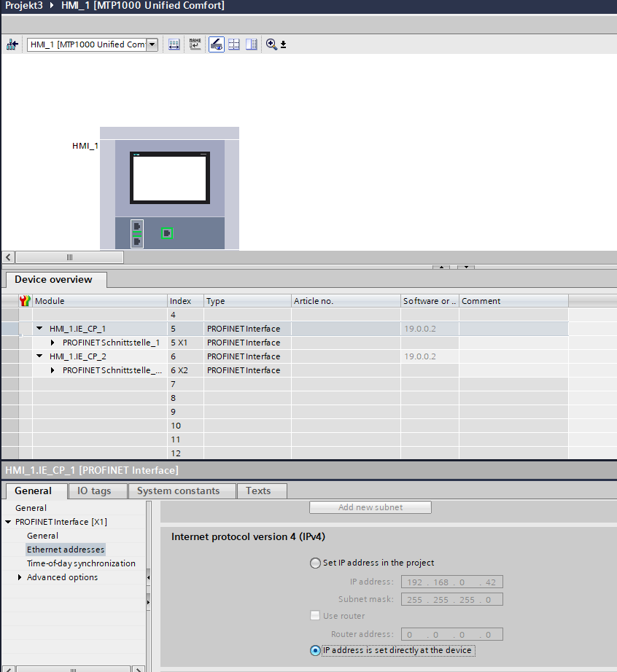Open Time-of-day synchronization settings
Screen dimensions: 617x672
tap(81, 563)
